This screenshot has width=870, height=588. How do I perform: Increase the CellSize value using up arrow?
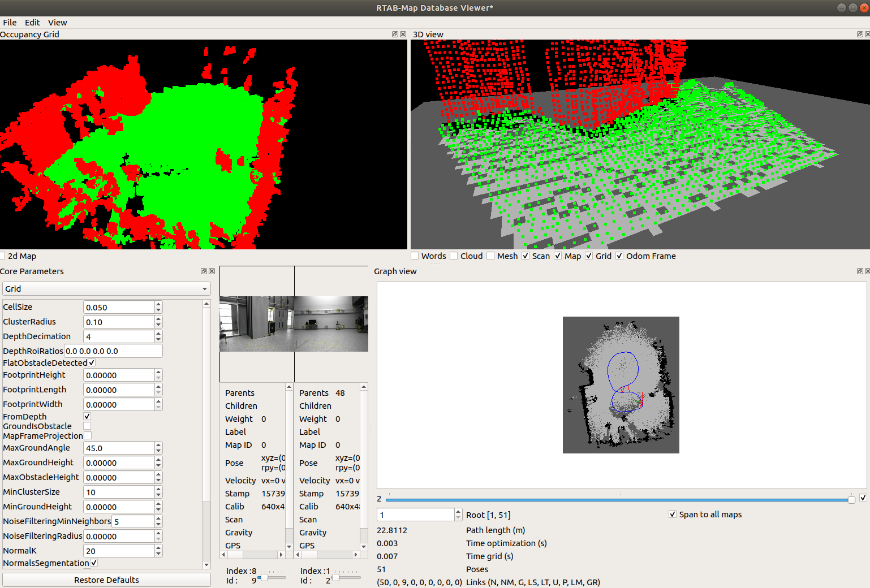[x=158, y=304]
